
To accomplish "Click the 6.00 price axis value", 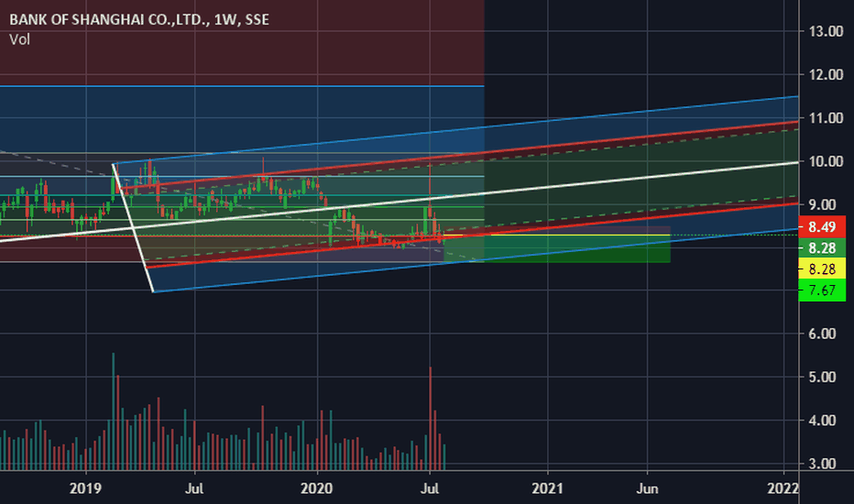I will coord(822,334).
